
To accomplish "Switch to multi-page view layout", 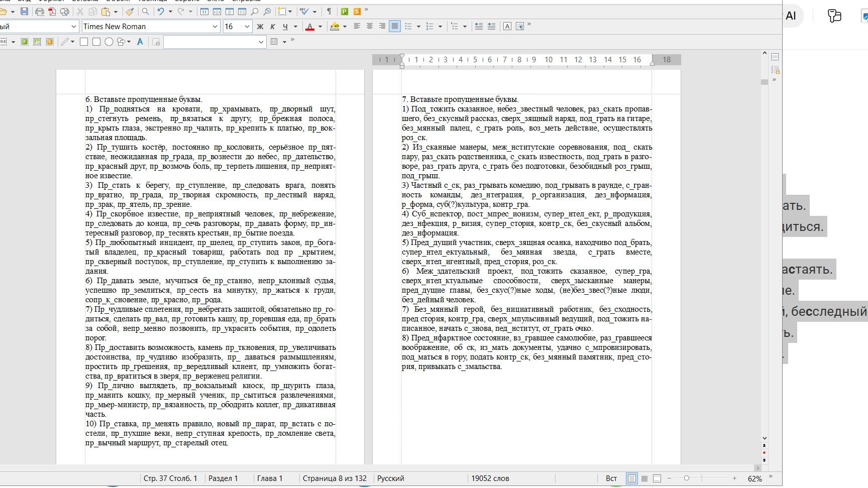I will pyautogui.click(x=644, y=478).
